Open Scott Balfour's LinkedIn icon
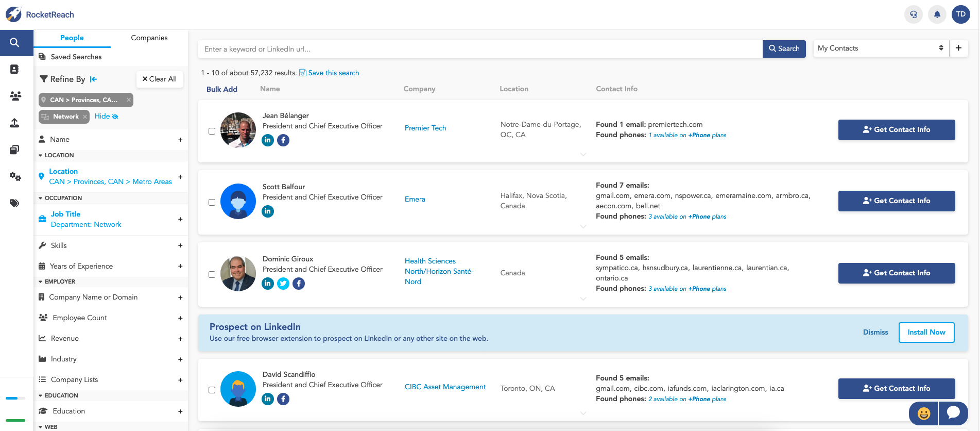Image resolution: width=980 pixels, height=431 pixels. click(x=268, y=211)
